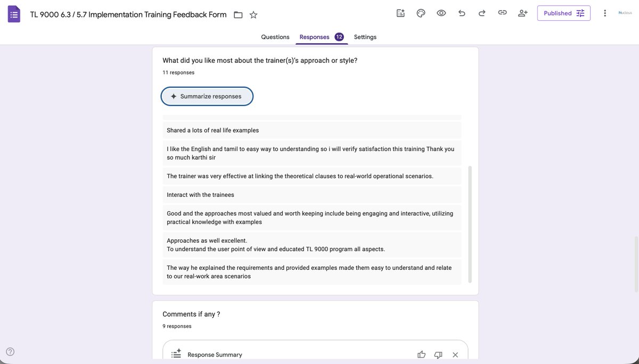Open the Settings tab
Screen dimensions: 639x364
365,37
